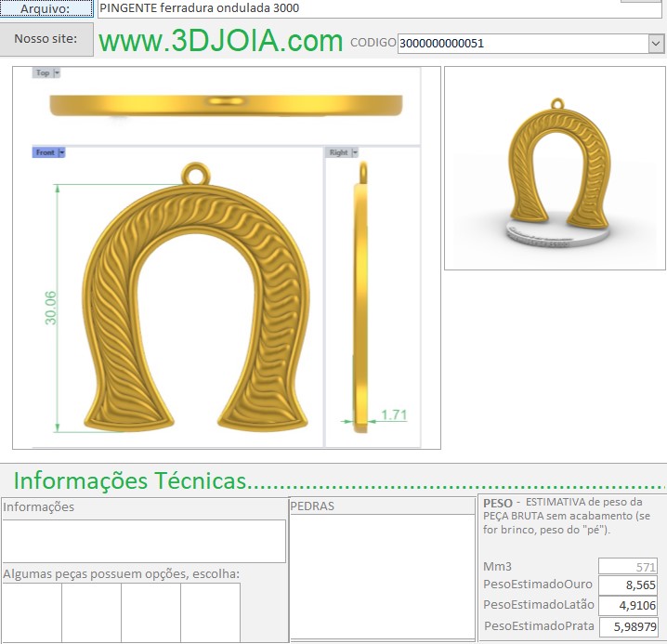
Task: Click the Mm3 volume field
Action: [x=628, y=566]
